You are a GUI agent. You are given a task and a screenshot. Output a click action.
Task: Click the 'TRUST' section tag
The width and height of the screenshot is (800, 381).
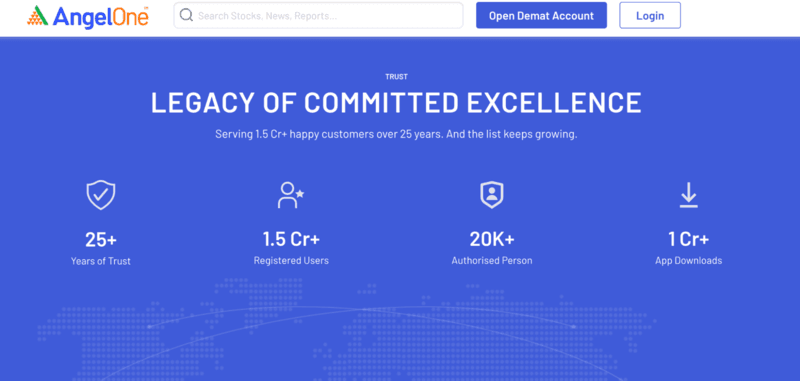coord(396,77)
